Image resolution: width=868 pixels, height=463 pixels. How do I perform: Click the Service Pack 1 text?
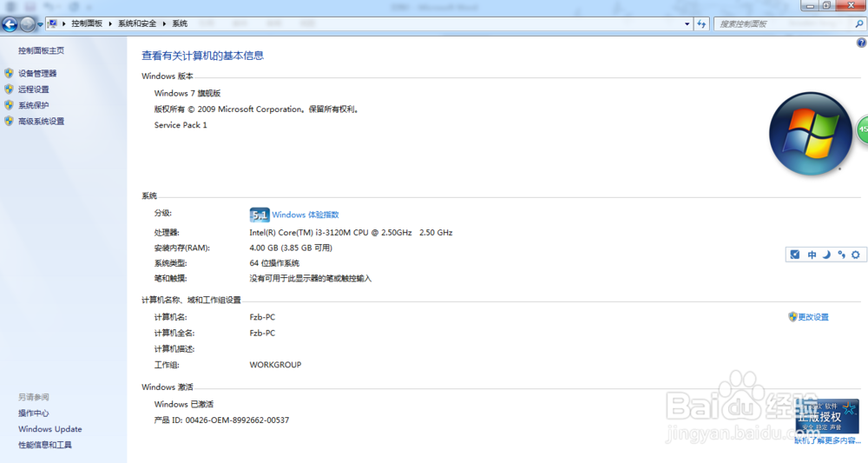[181, 125]
